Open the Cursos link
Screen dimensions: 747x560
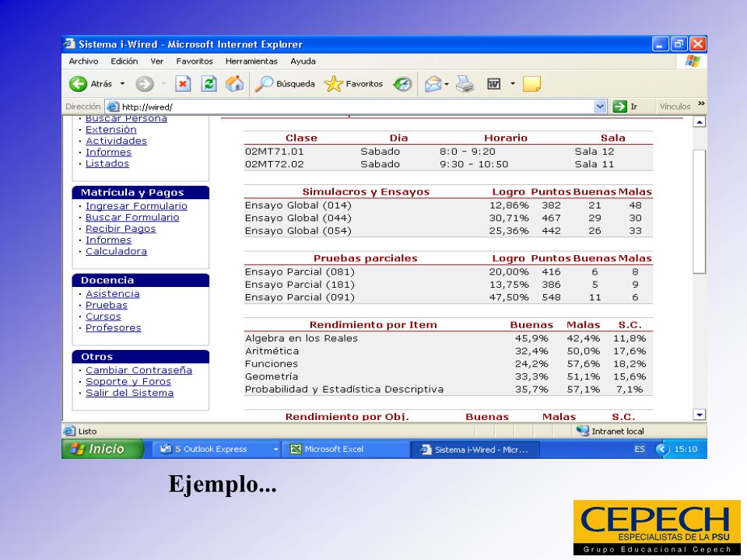(103, 317)
